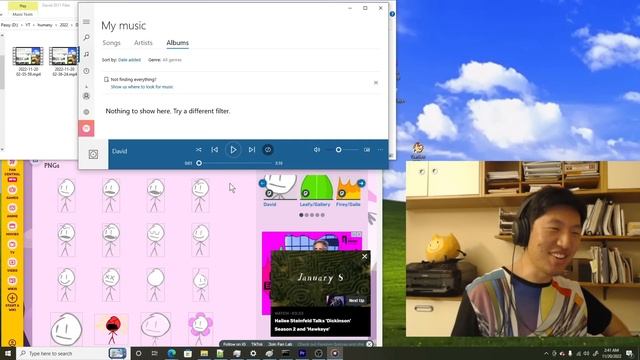Screen dimensions: 640x360
Task: Click the carousel right arrow on wiki page
Action: 361,183
